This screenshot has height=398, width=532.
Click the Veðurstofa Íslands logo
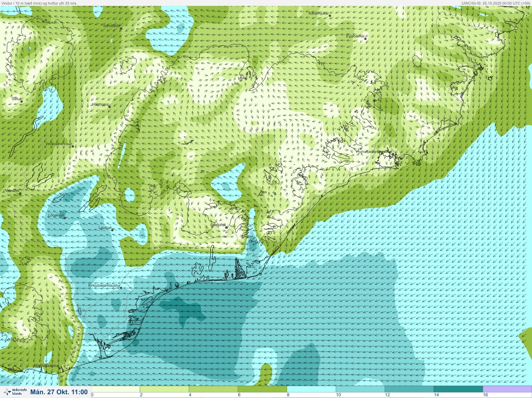pyautogui.click(x=15, y=392)
